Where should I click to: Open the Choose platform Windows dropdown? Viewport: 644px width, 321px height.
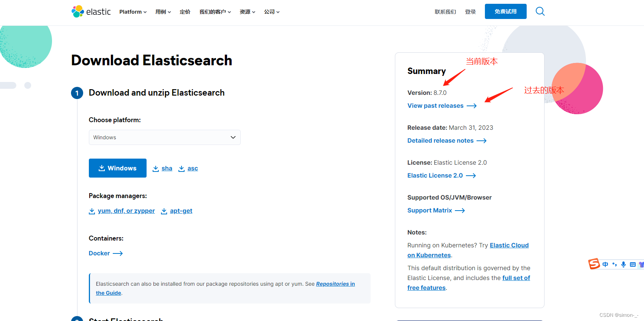click(165, 137)
